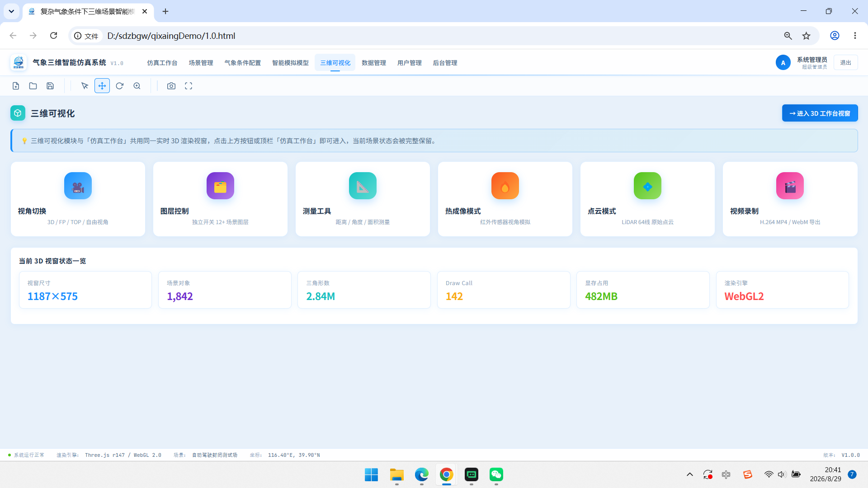Open the 视角切换 feature card
This screenshot has height=488, width=868.
click(78, 199)
